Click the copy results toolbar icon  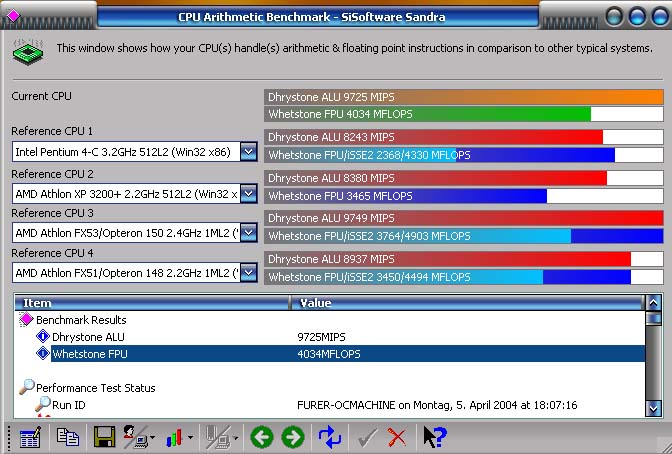pyautogui.click(x=67, y=437)
